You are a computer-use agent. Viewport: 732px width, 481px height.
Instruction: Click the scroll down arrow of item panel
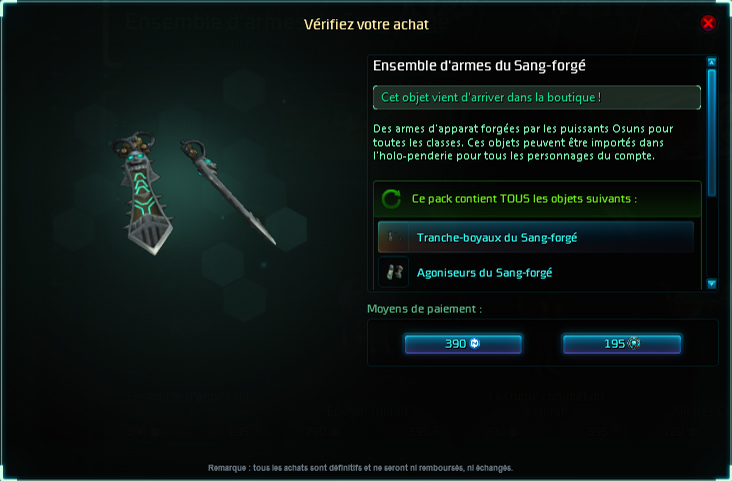point(711,283)
